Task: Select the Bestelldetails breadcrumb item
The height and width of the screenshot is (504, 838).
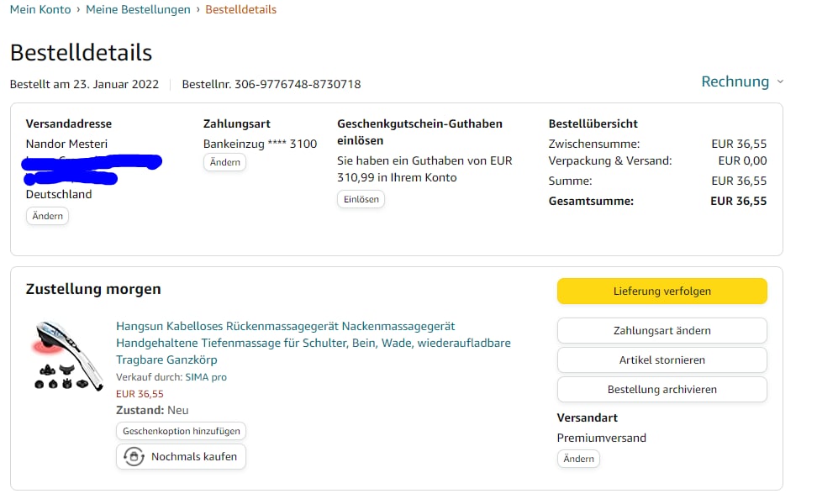Action: click(x=240, y=9)
